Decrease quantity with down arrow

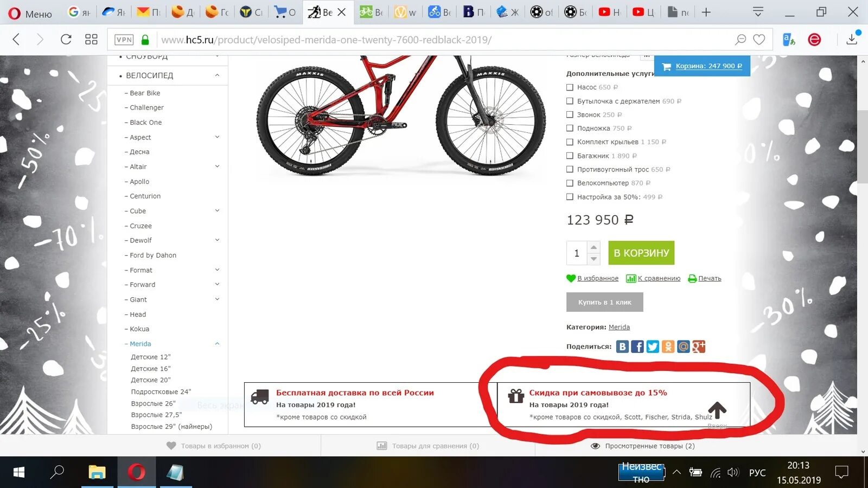tap(593, 259)
